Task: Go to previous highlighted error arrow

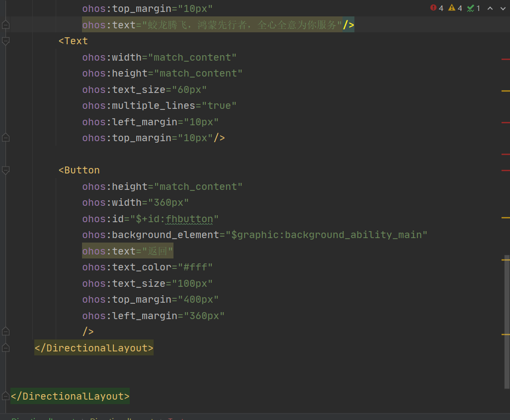Action: [x=490, y=8]
